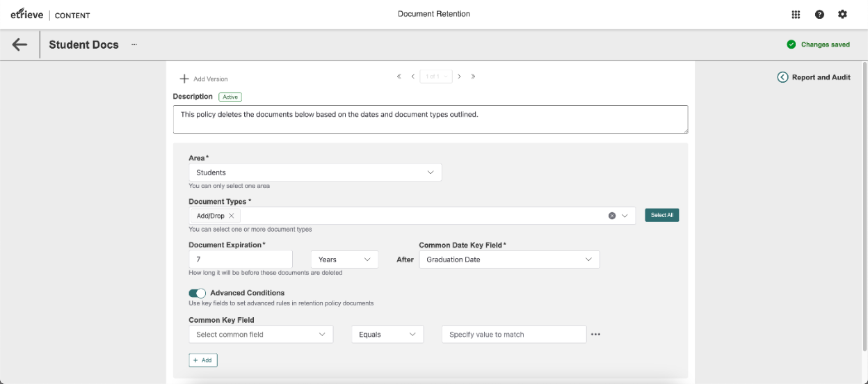Open the 1 of 1 version selector
The height and width of the screenshot is (384, 868).
pyautogui.click(x=436, y=77)
